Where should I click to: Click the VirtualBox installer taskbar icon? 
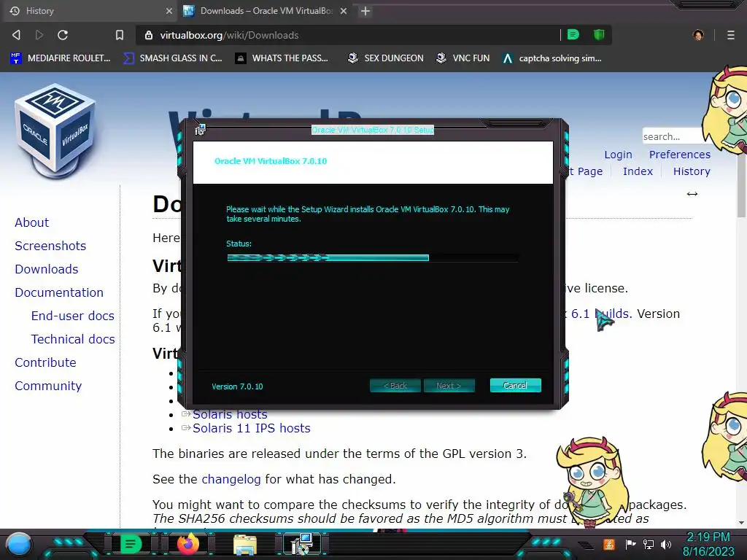(302, 544)
